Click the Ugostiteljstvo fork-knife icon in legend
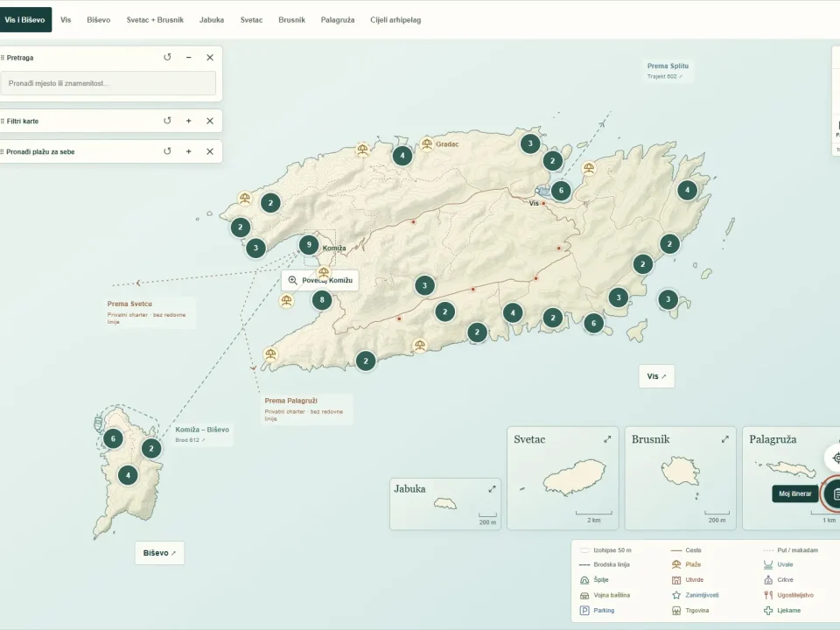 tap(768, 595)
